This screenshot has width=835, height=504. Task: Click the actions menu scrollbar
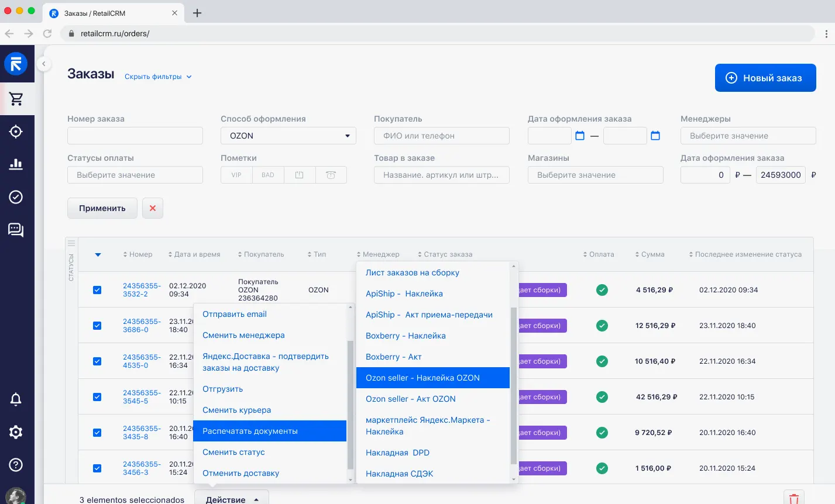(351, 405)
